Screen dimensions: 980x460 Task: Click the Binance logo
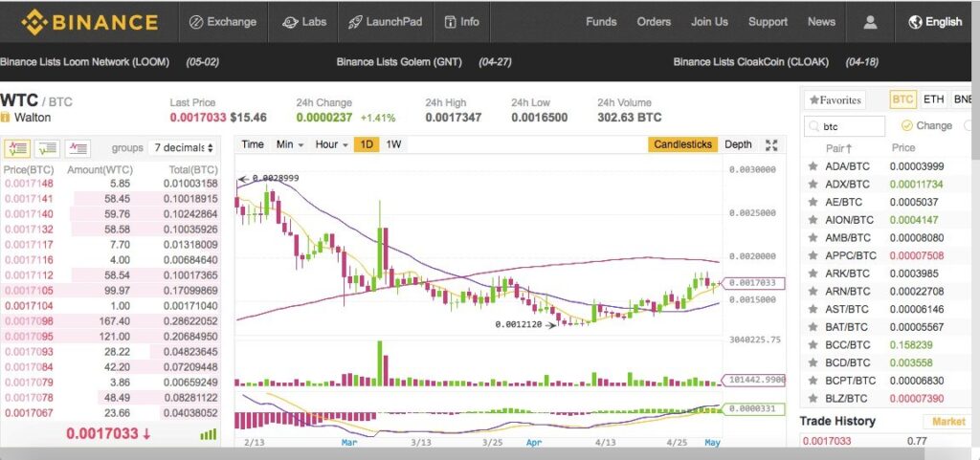point(89,22)
